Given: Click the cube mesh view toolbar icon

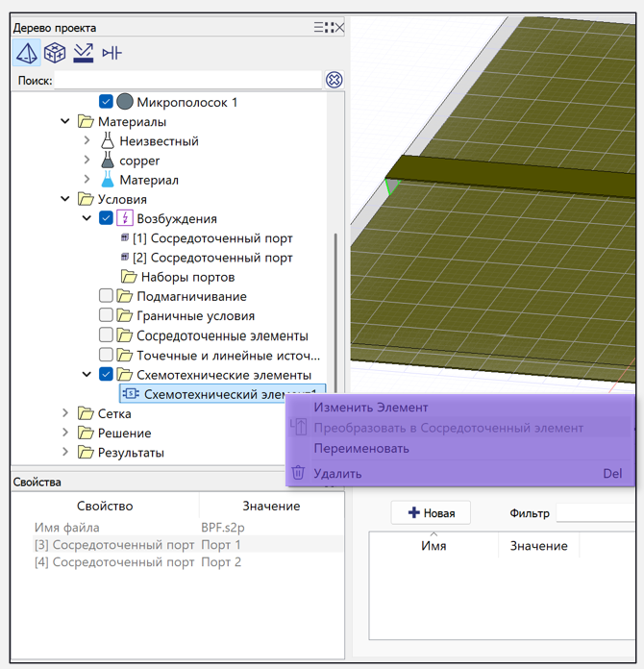Looking at the screenshot, I should [55, 53].
